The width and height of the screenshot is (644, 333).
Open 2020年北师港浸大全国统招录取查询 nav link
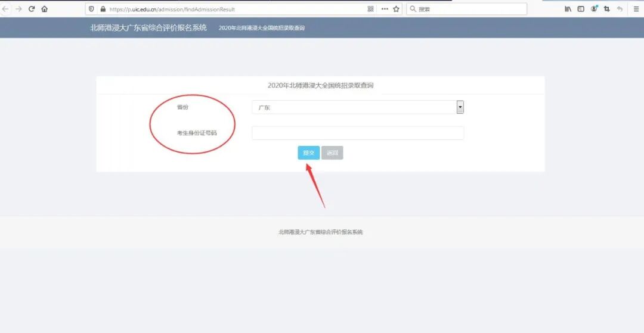coord(262,28)
